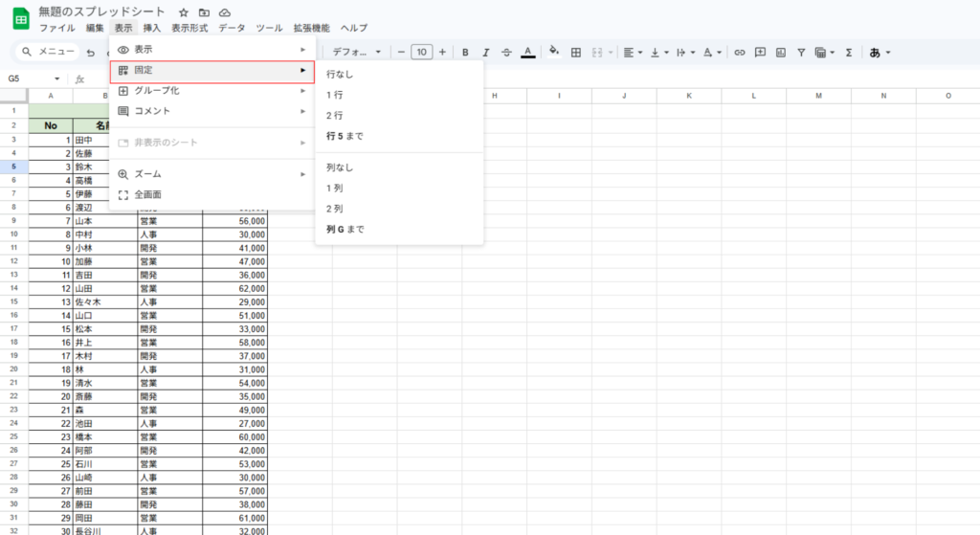Click the create filter funnel icon
This screenshot has width=980, height=535.
click(801, 53)
